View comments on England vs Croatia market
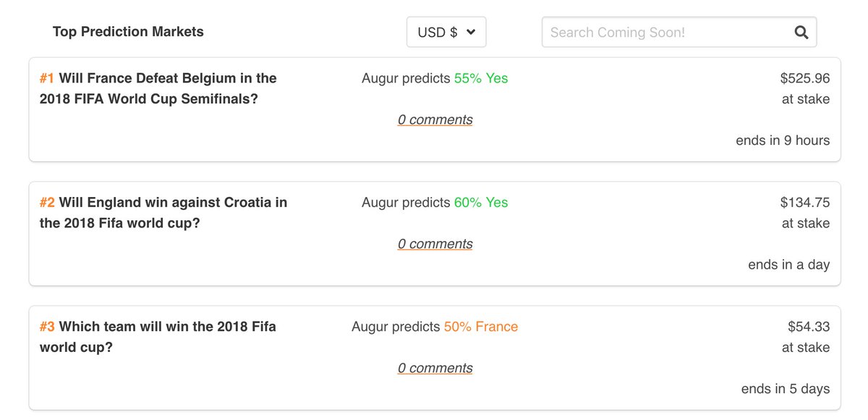Viewport: 868px width, 420px height. [435, 244]
